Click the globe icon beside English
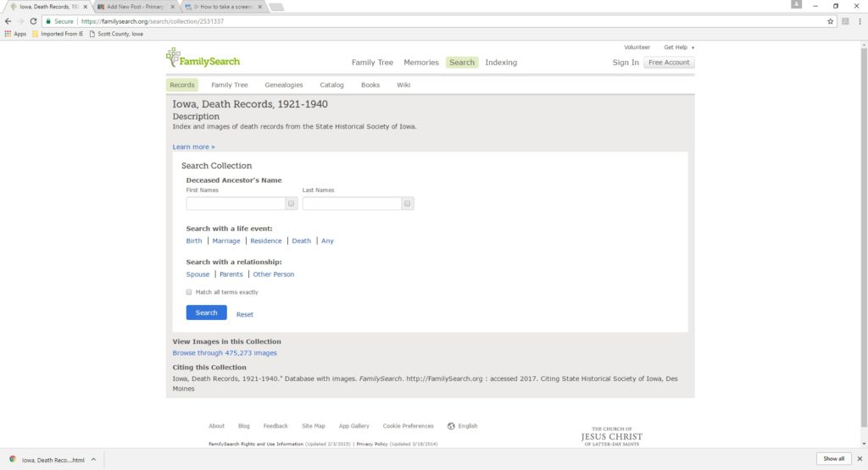 [451, 426]
